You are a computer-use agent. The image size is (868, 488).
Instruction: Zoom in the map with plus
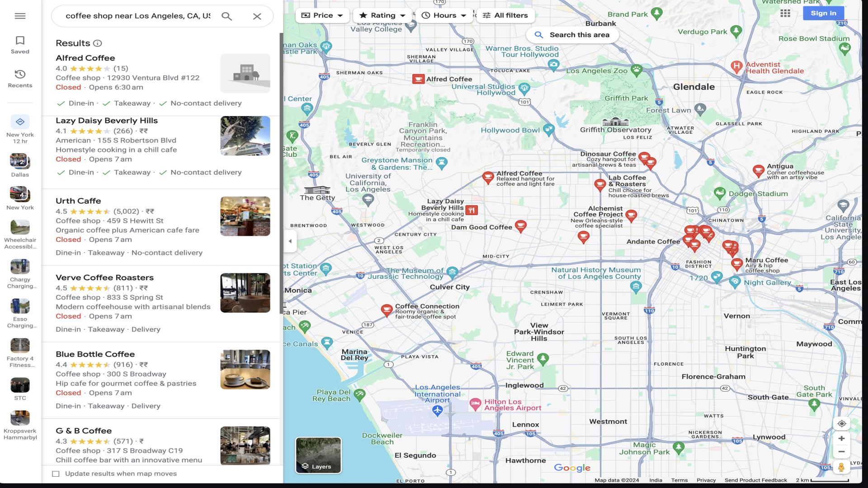(841, 438)
